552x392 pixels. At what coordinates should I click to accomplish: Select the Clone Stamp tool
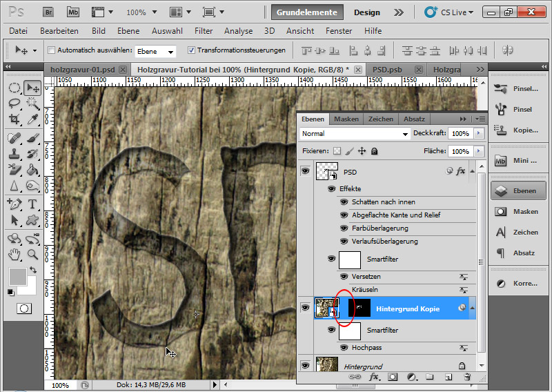pyautogui.click(x=14, y=154)
